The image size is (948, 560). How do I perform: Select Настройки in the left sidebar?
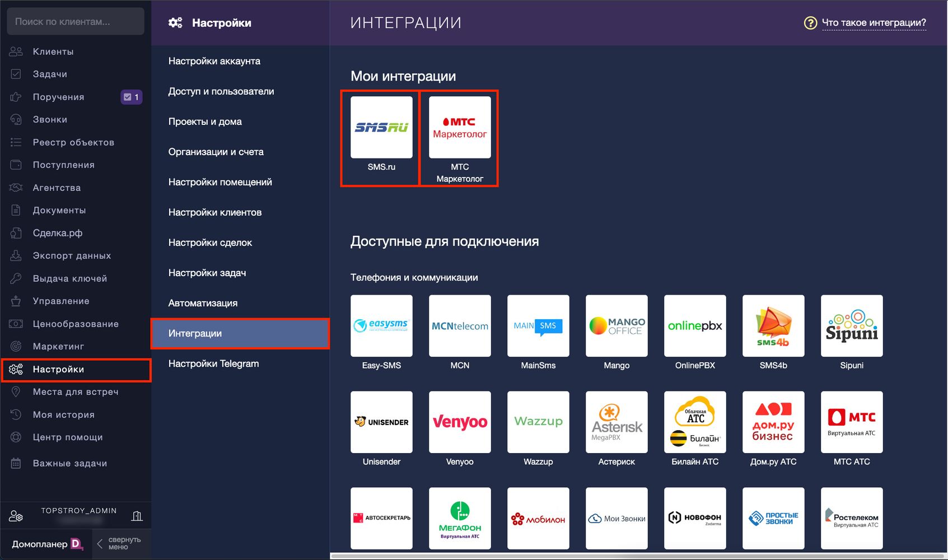point(76,370)
